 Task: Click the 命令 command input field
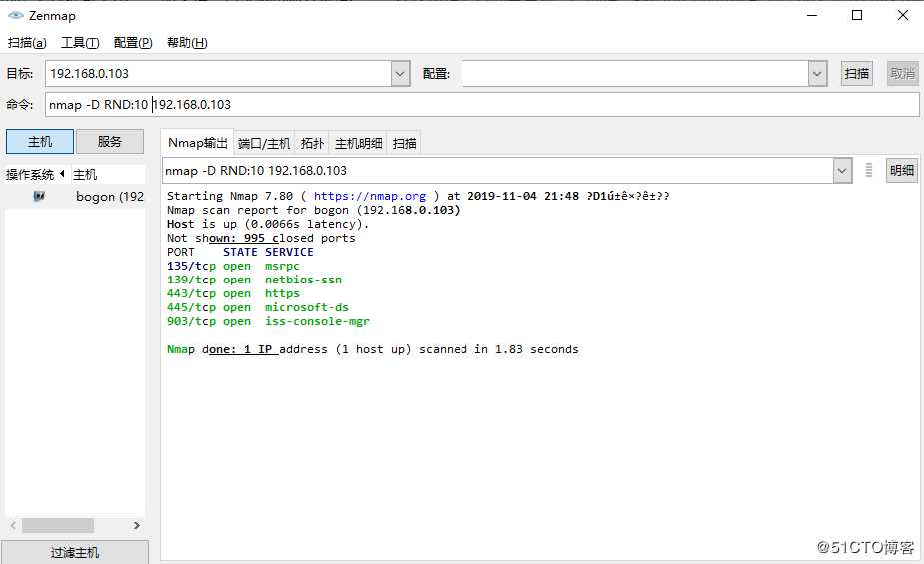482,105
